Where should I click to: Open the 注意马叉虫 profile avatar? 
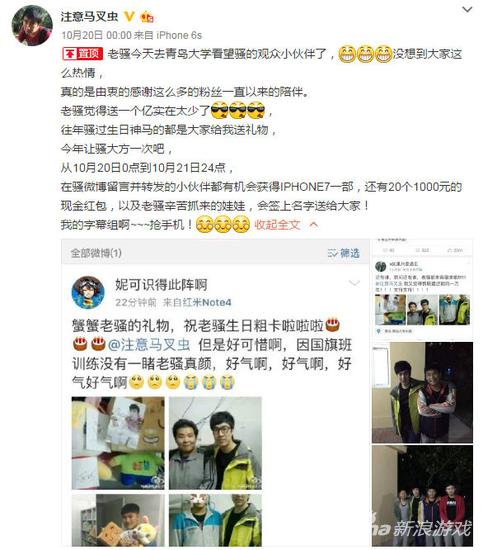tap(32, 26)
